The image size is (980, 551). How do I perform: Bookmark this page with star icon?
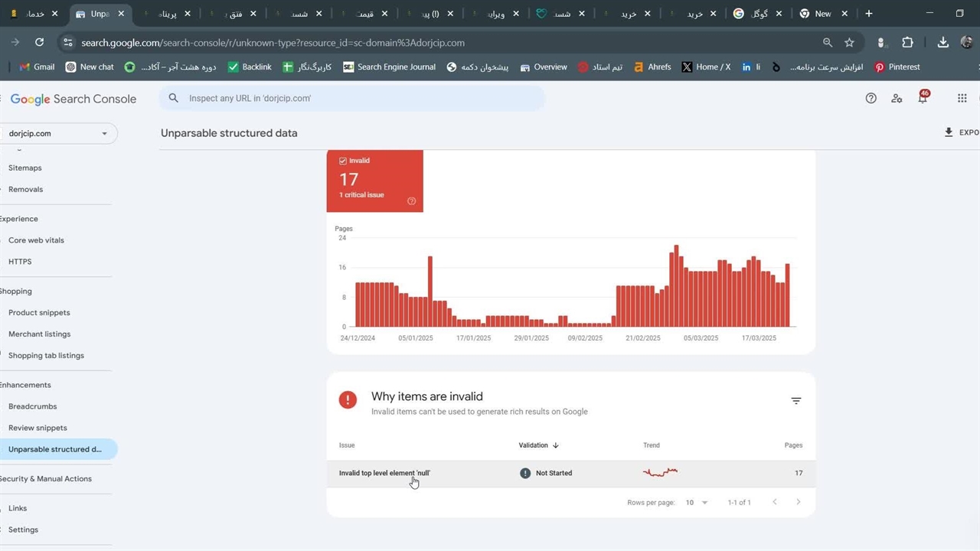tap(849, 43)
